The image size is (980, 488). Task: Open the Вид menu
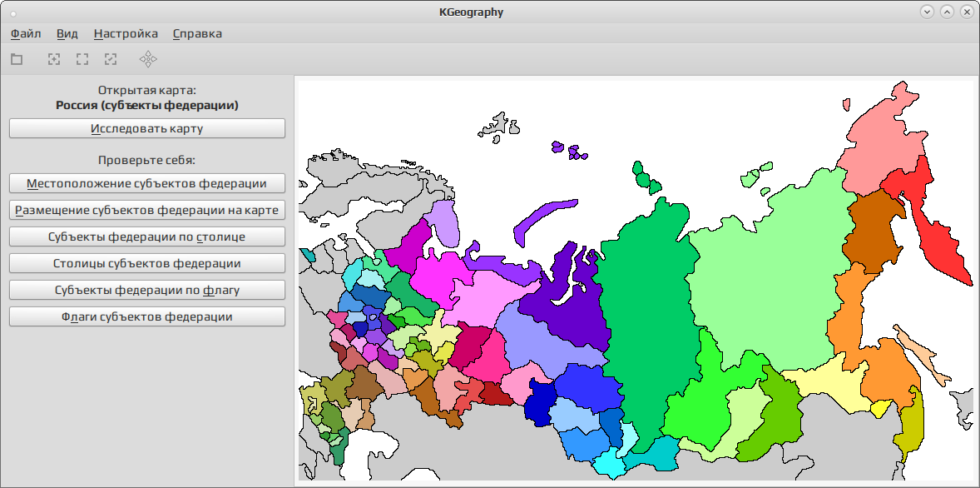tap(67, 34)
